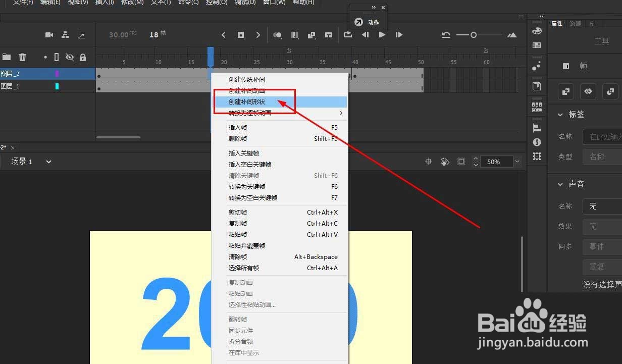Play the timeline animation
Screen dimensions: 622x364
382,35
